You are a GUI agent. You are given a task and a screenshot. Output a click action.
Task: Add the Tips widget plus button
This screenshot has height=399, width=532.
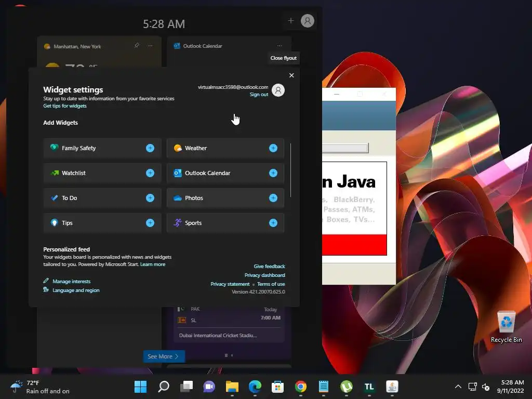[x=150, y=223]
